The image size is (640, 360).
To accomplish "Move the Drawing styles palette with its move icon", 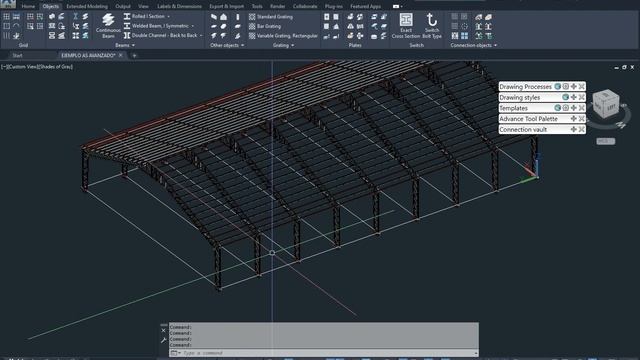I will 573,97.
